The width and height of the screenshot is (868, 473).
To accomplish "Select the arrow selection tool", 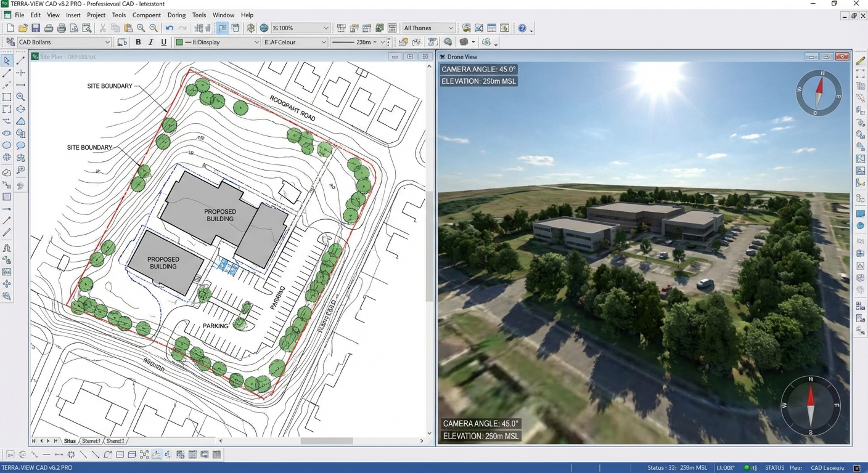I will (7, 60).
